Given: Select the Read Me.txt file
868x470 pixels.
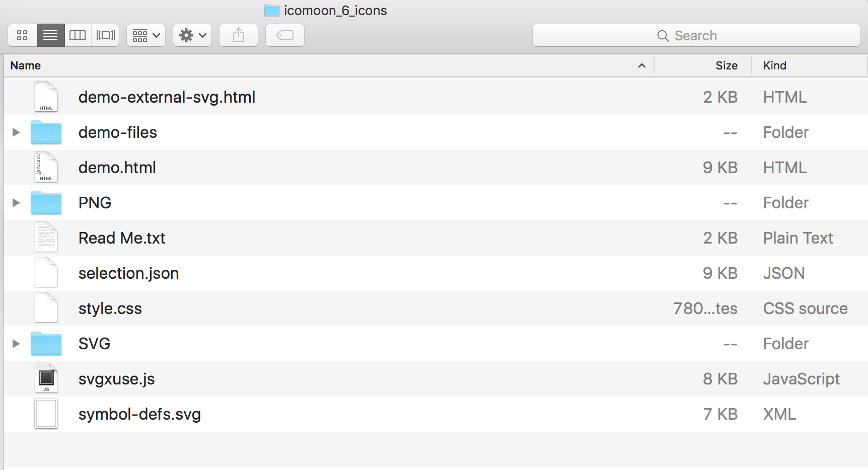Looking at the screenshot, I should tap(122, 238).
